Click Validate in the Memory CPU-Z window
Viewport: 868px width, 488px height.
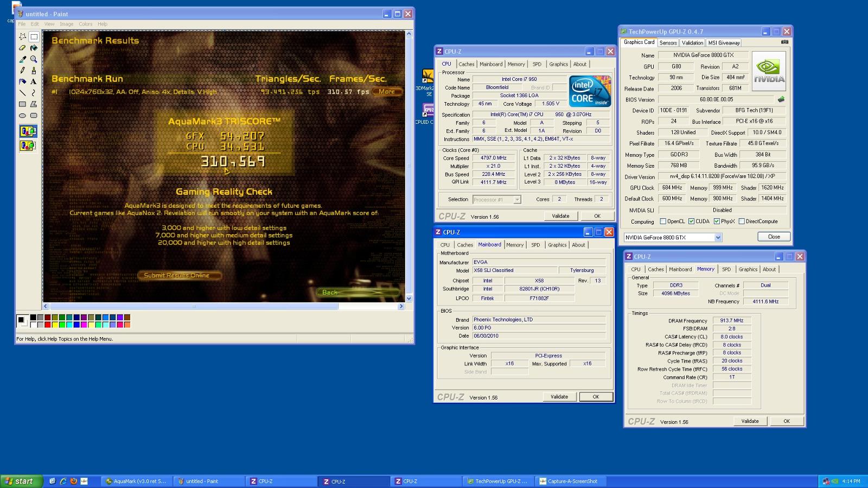pos(750,421)
